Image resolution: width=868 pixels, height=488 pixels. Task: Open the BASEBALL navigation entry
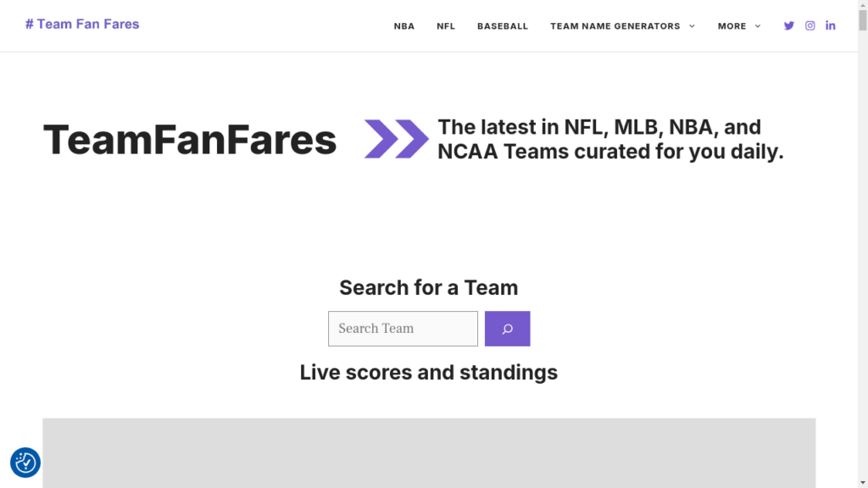(x=503, y=25)
